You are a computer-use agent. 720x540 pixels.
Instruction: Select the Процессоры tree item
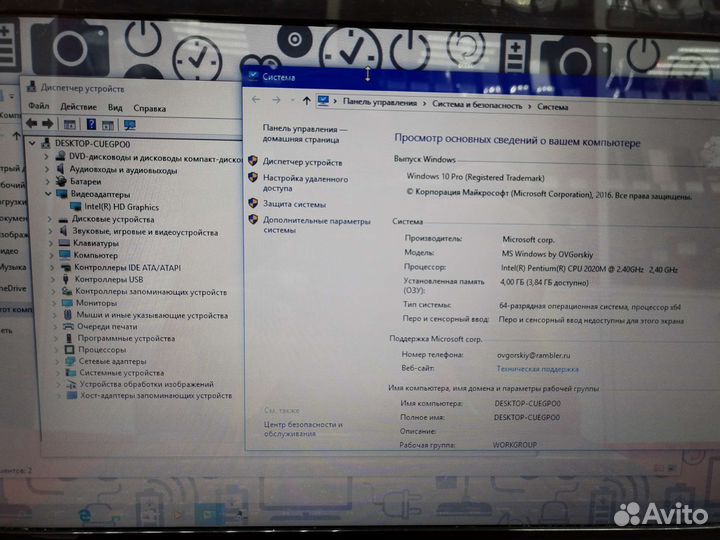click(x=102, y=350)
